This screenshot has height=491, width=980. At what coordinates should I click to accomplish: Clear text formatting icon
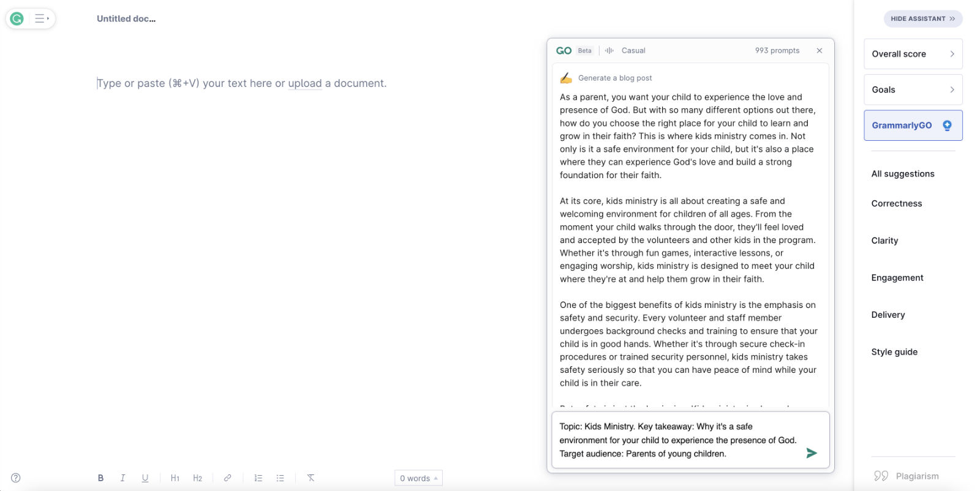[311, 478]
